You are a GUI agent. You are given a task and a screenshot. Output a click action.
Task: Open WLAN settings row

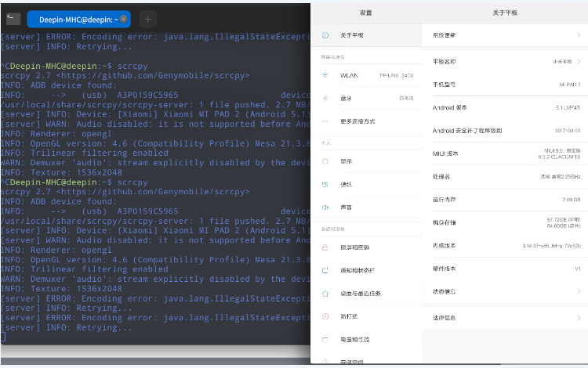point(366,75)
